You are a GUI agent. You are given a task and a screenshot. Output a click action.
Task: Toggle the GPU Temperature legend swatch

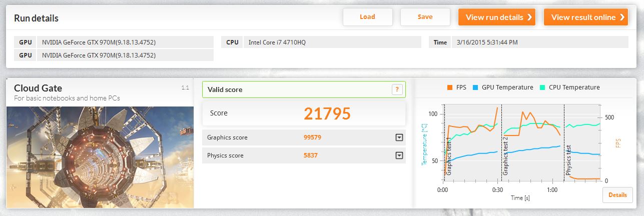(475, 87)
